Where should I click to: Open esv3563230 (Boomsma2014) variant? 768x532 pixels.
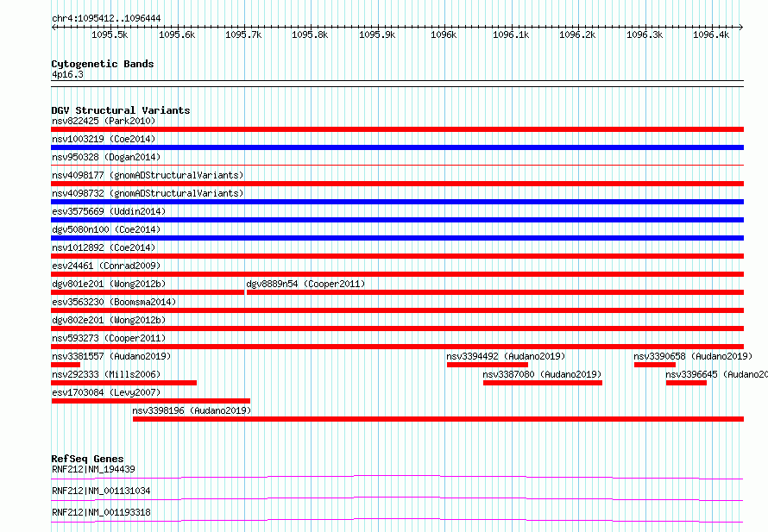[114, 302]
